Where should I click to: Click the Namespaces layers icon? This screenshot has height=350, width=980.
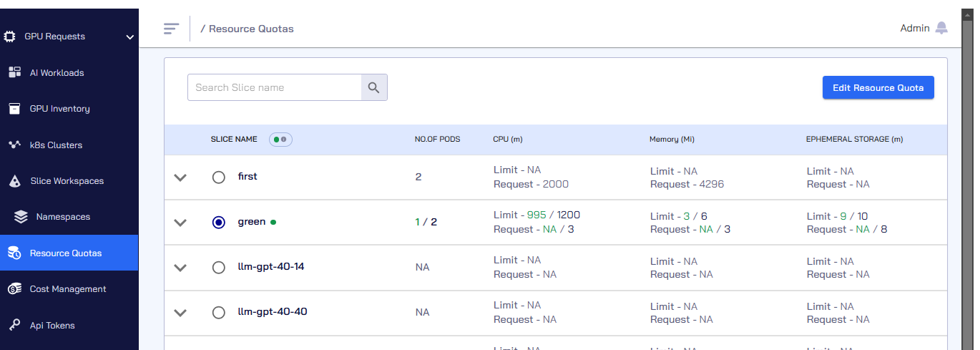pyautogui.click(x=21, y=217)
